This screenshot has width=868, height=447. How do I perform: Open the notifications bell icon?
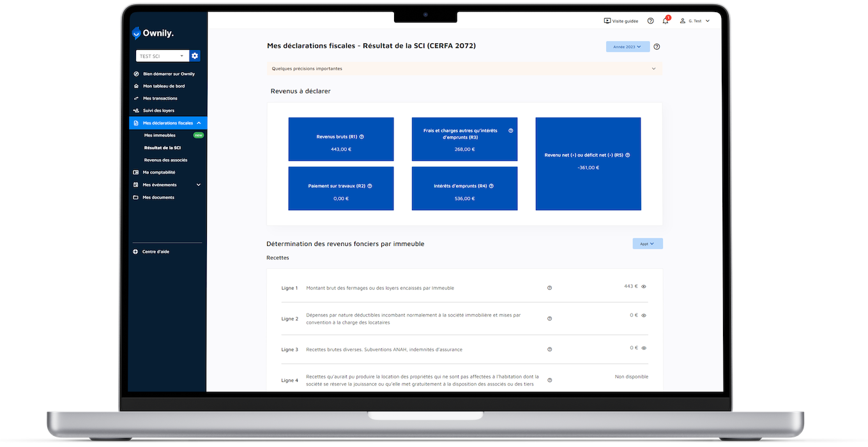[x=664, y=20]
